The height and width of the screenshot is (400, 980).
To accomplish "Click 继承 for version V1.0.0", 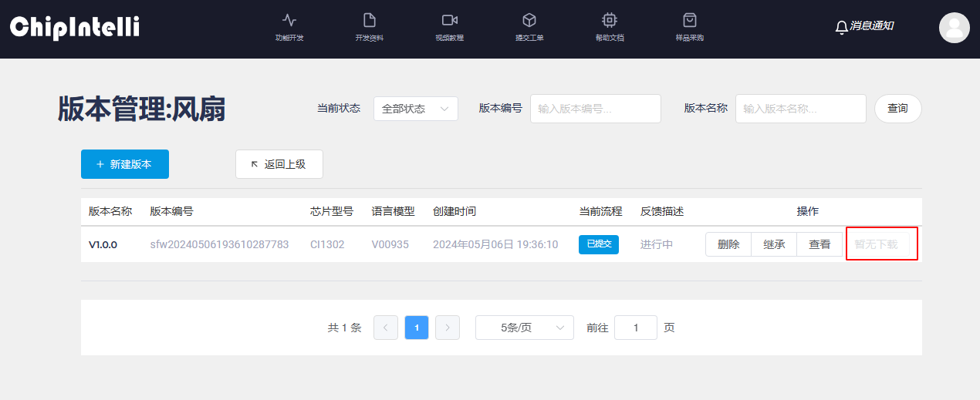I will pos(774,244).
